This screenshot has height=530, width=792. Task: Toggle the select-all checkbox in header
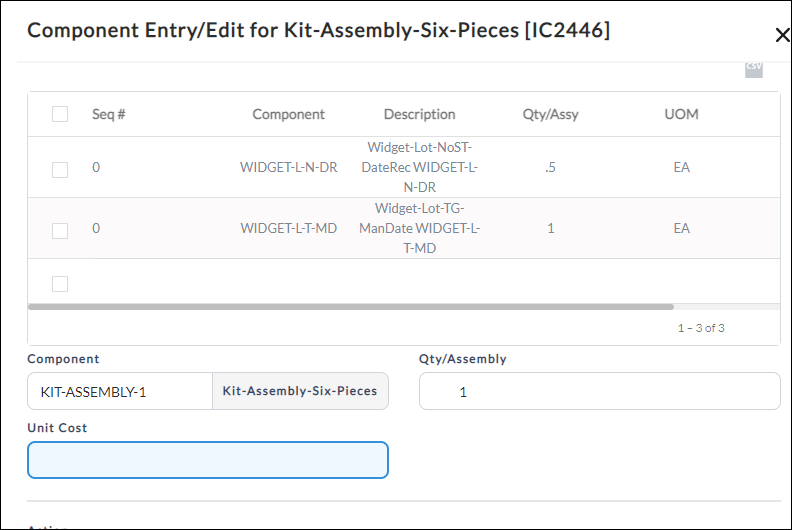tap(60, 114)
